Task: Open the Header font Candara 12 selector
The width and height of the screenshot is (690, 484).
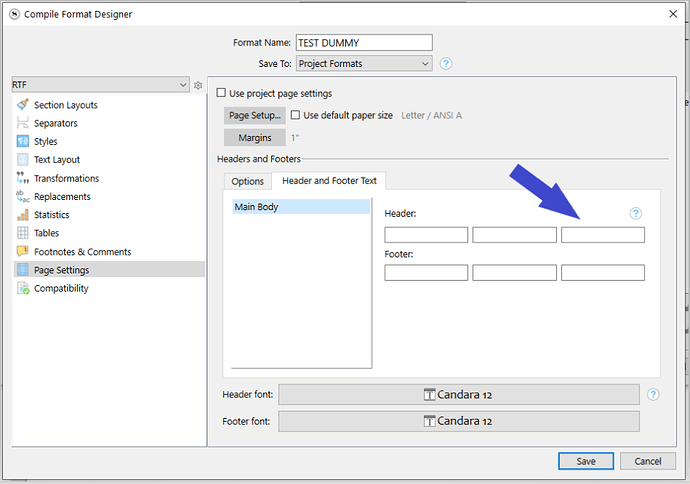Action: click(458, 395)
